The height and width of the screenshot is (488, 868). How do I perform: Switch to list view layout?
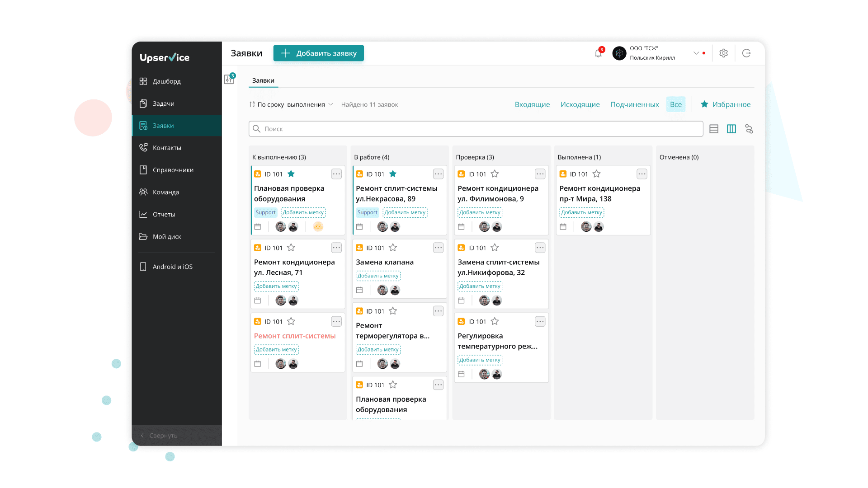coord(714,129)
